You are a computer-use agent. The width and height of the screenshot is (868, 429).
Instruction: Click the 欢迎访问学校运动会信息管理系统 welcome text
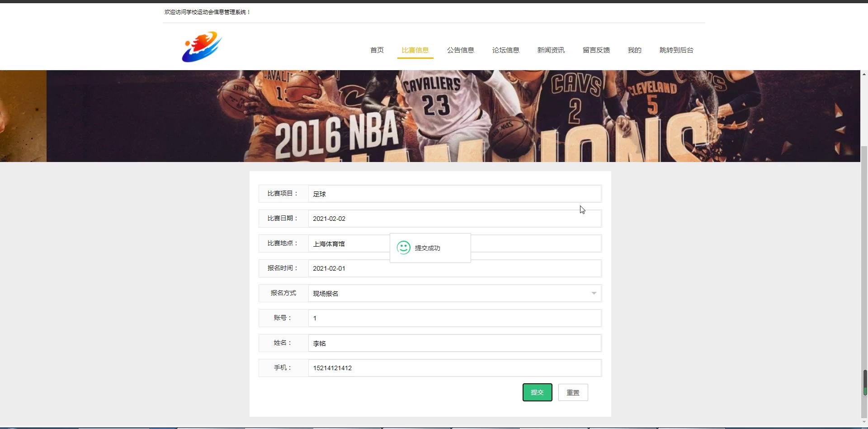[208, 12]
